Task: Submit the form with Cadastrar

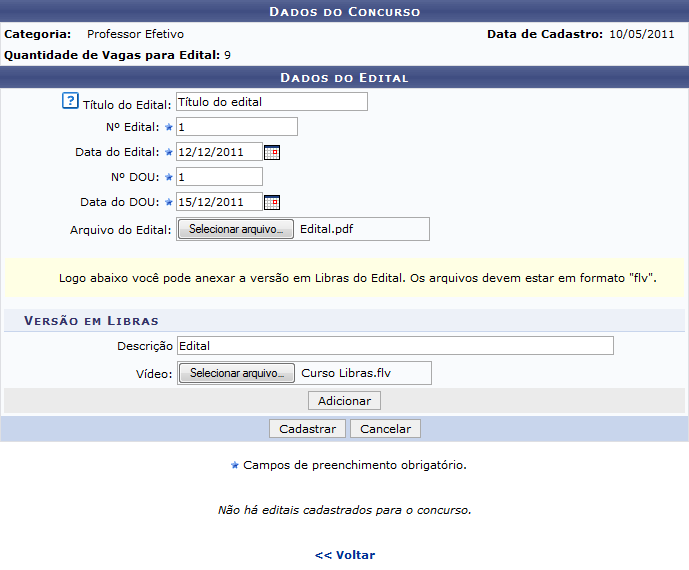Action: coord(307,429)
